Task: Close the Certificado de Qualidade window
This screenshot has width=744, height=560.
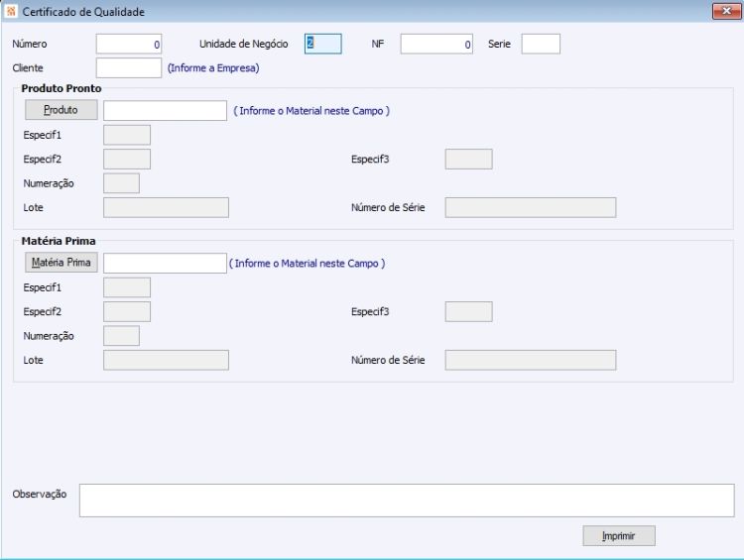Action: [726, 11]
